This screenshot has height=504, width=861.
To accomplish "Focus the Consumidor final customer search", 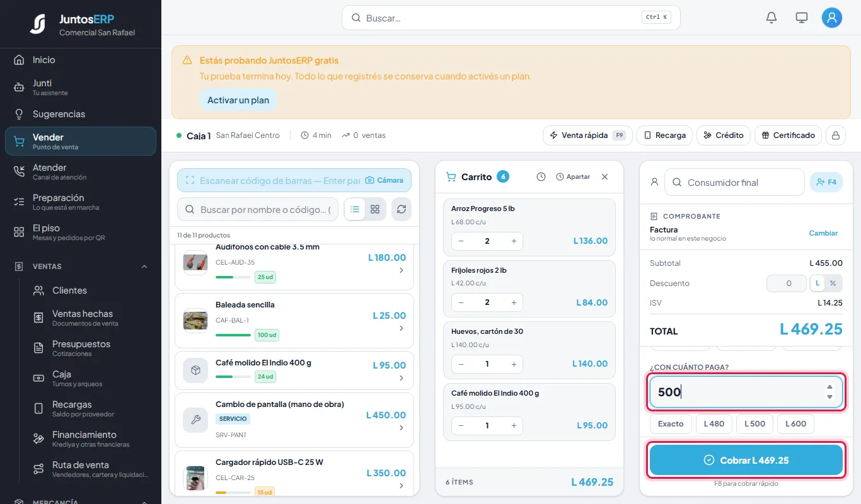I will click(x=734, y=182).
